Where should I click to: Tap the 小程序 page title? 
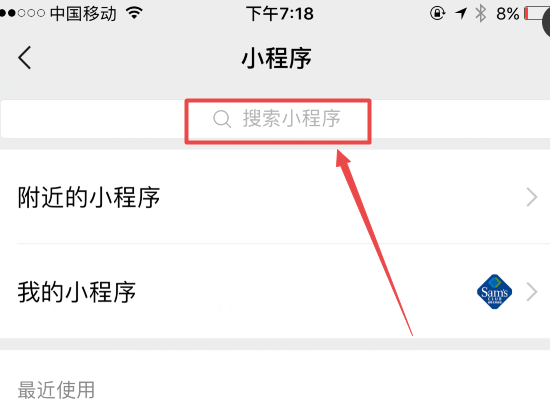276,58
